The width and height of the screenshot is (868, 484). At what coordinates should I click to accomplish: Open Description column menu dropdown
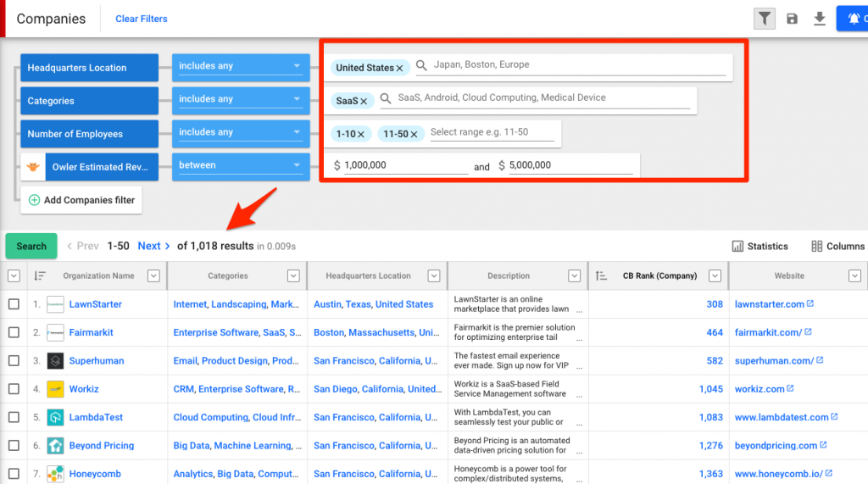pyautogui.click(x=575, y=275)
